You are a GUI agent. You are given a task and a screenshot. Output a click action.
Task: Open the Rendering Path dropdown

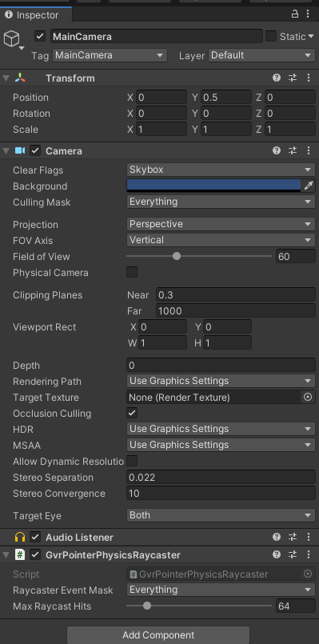click(x=221, y=381)
